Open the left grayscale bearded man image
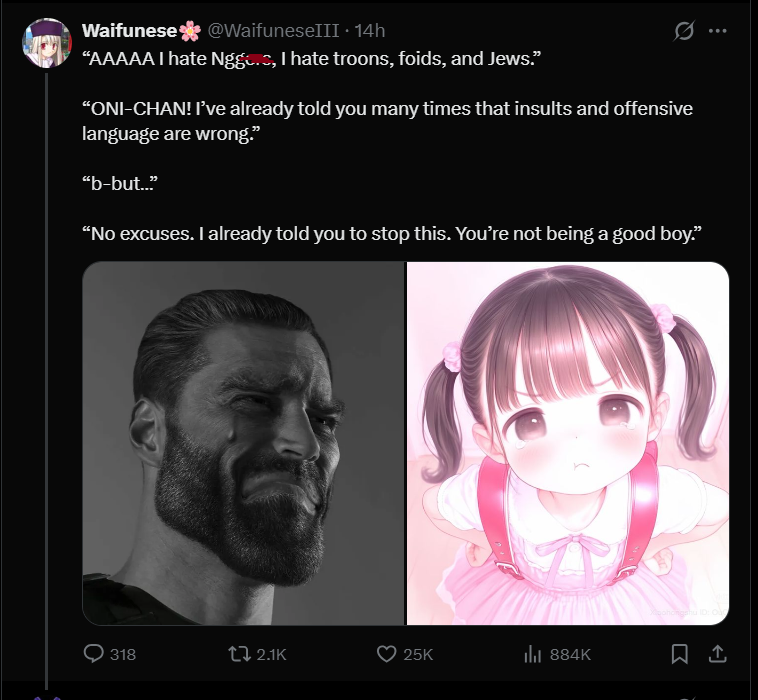The height and width of the screenshot is (700, 758). click(243, 443)
